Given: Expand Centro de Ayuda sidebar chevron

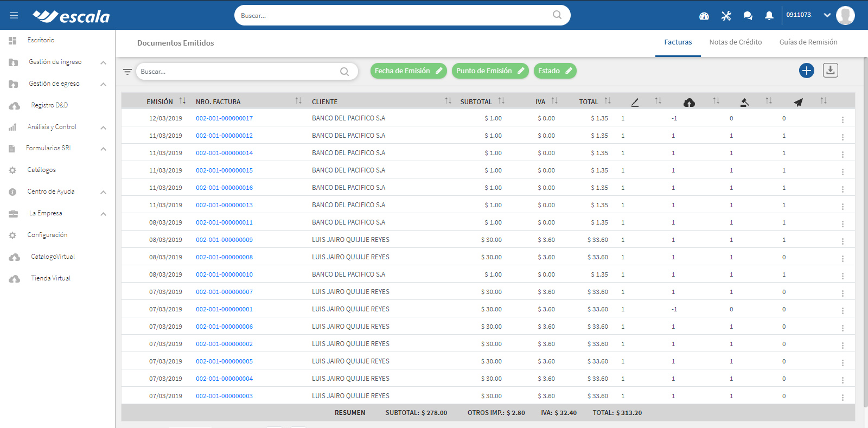Looking at the screenshot, I should click(103, 193).
